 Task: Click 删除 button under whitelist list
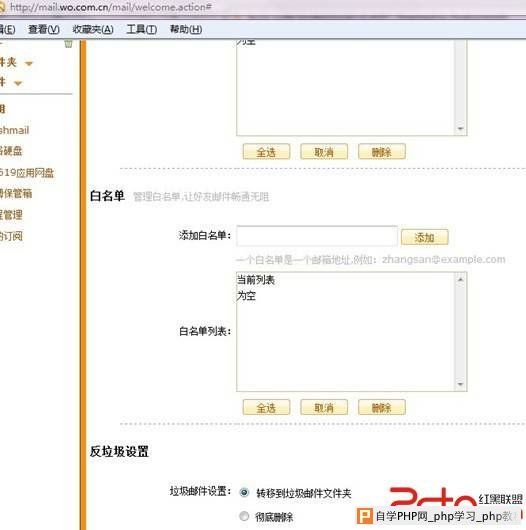point(382,407)
